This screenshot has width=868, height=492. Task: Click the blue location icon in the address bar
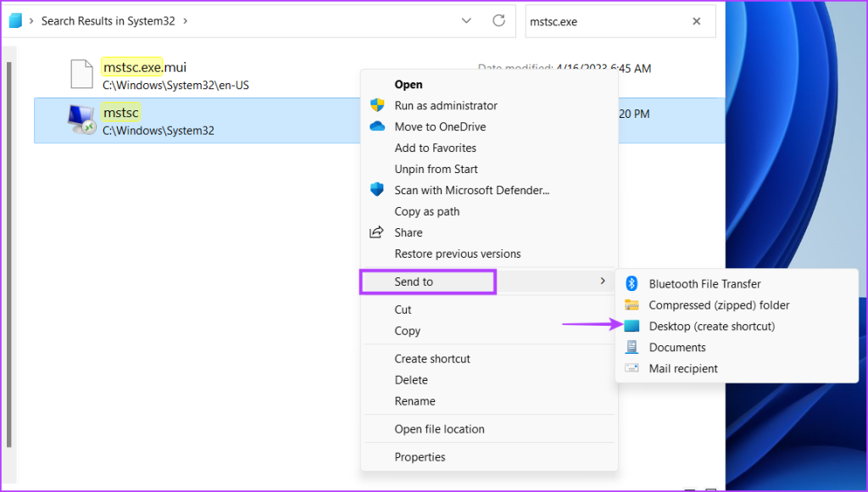[x=15, y=20]
